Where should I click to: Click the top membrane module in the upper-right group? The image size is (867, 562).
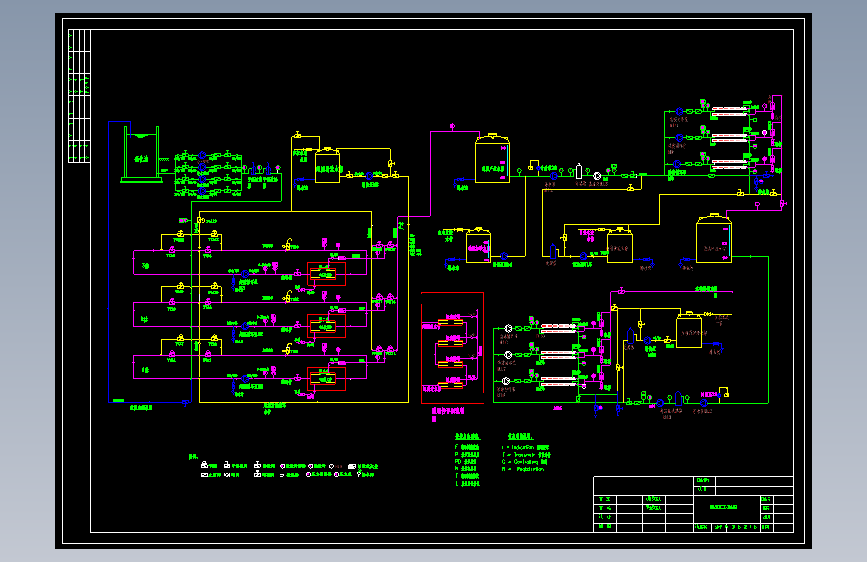click(x=730, y=111)
